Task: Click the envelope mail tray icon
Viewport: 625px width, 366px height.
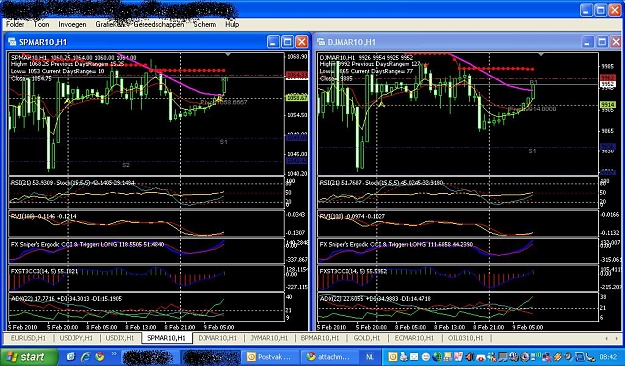Action: 414,357
